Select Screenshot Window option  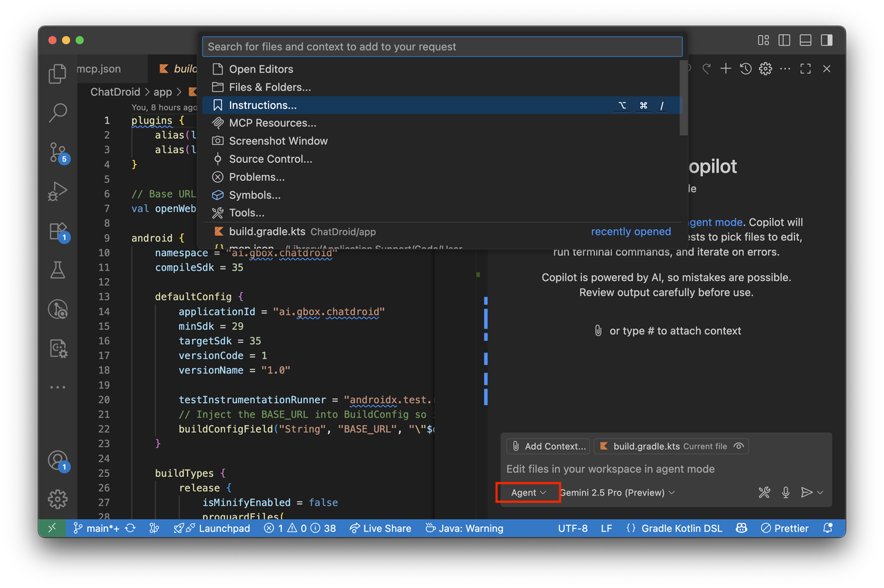[441, 141]
